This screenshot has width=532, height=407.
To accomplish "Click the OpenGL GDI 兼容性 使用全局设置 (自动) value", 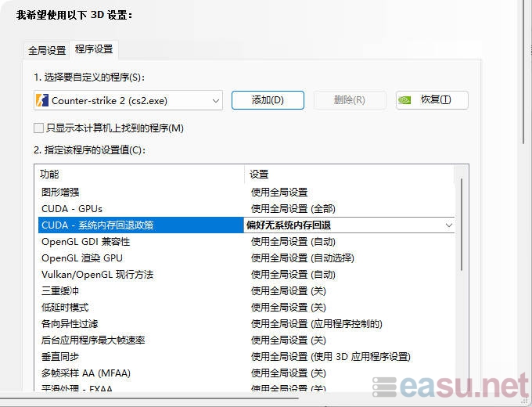I will pyautogui.click(x=293, y=241).
